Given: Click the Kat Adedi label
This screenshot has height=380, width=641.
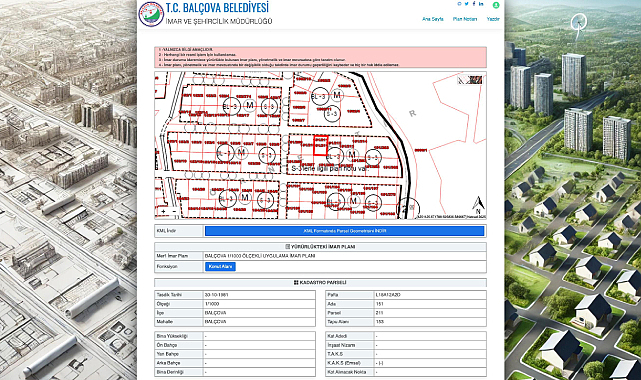Looking at the screenshot, I should [337, 336].
